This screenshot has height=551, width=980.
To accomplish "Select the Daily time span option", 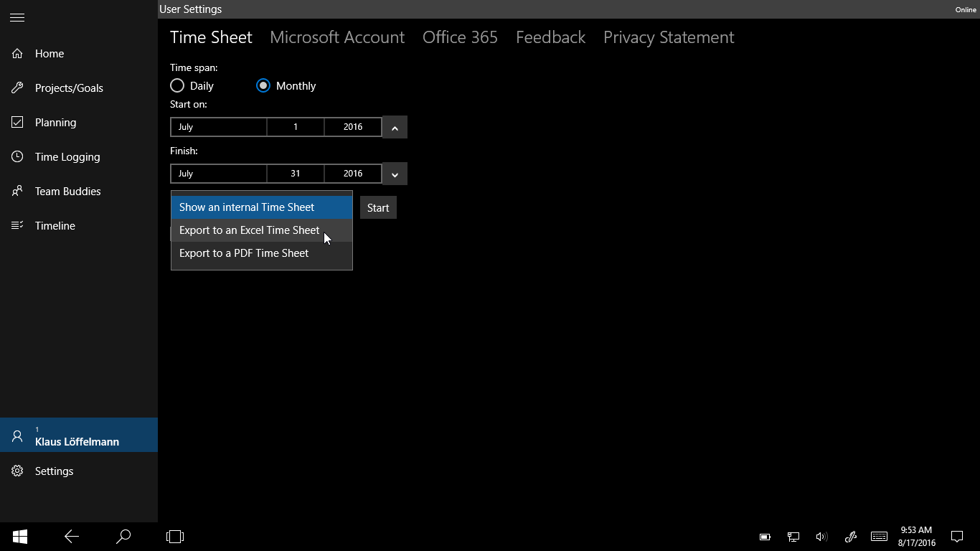I will click(x=192, y=86).
